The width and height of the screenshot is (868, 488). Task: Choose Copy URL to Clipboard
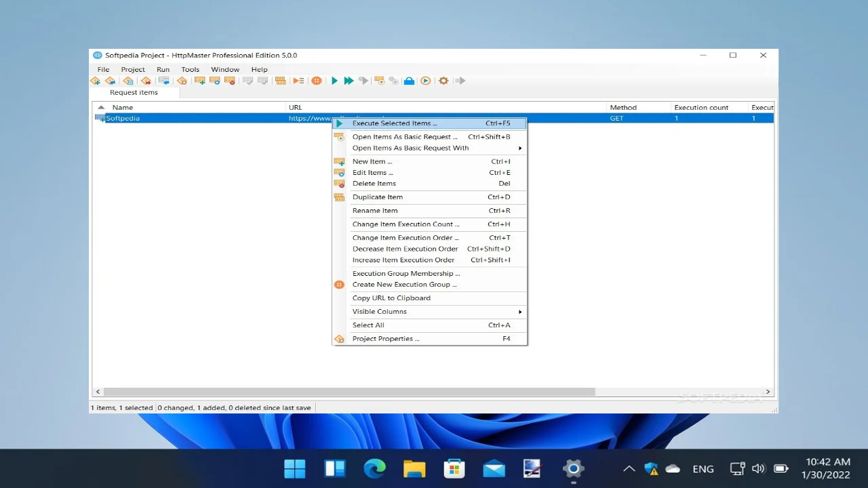point(430,298)
